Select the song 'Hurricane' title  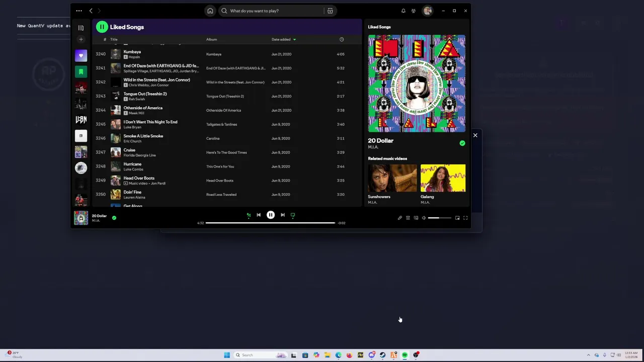click(x=132, y=164)
